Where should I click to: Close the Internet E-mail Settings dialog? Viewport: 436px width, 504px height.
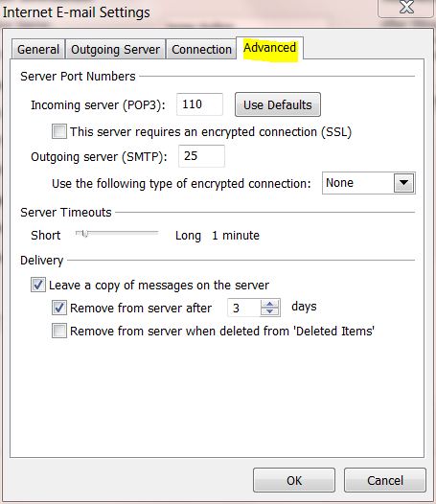406,7
